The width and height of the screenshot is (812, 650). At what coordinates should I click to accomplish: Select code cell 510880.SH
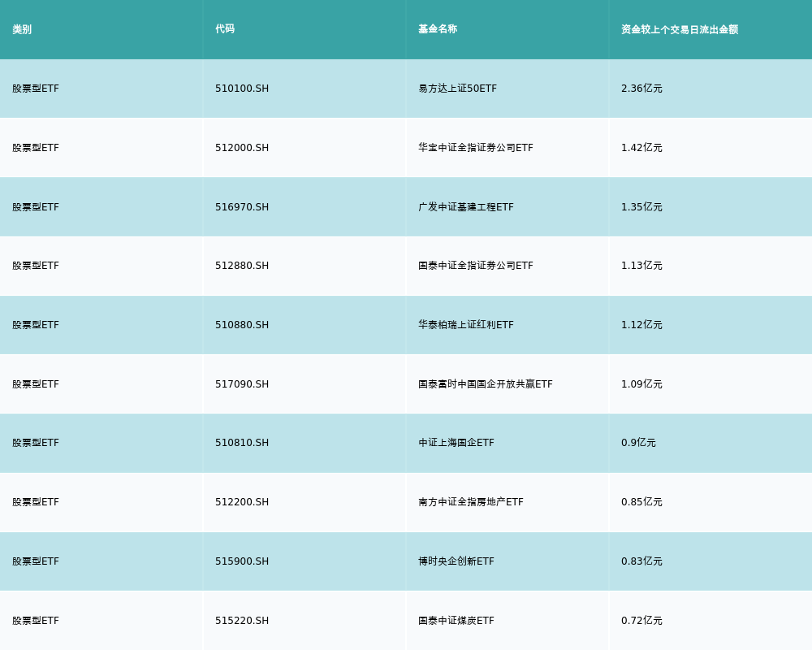point(242,325)
